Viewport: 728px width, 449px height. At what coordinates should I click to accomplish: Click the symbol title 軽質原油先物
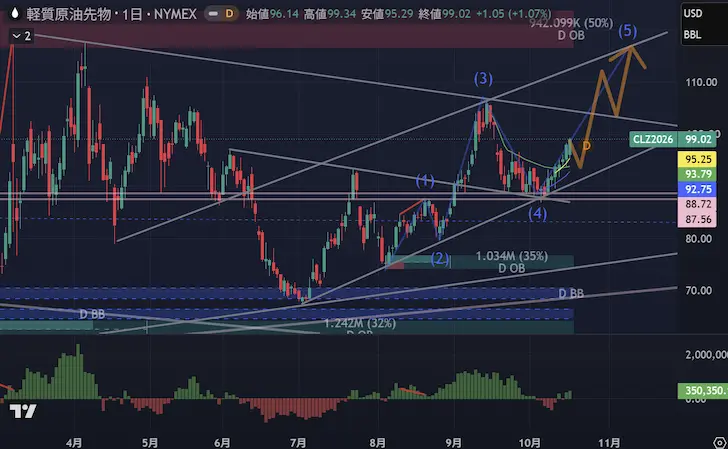pyautogui.click(x=69, y=14)
